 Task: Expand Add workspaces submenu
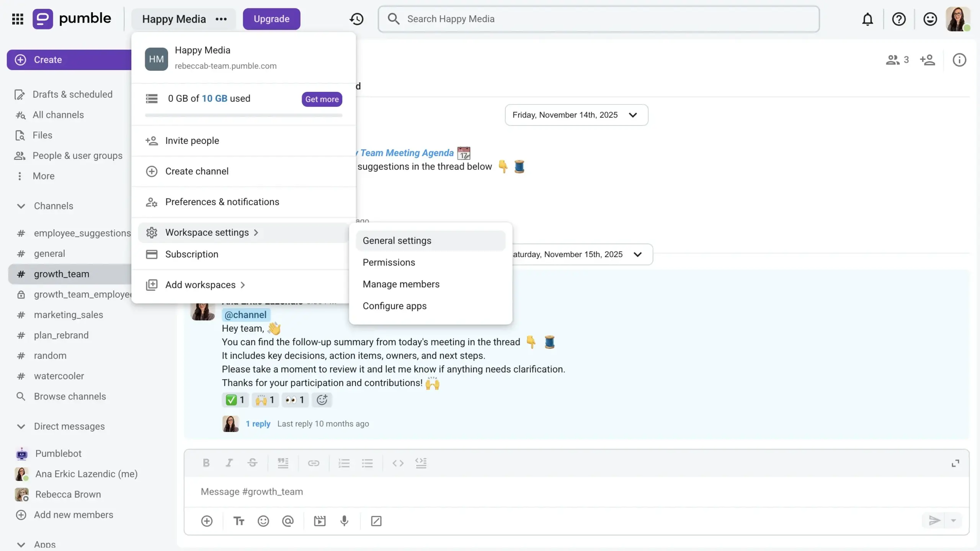(x=243, y=285)
